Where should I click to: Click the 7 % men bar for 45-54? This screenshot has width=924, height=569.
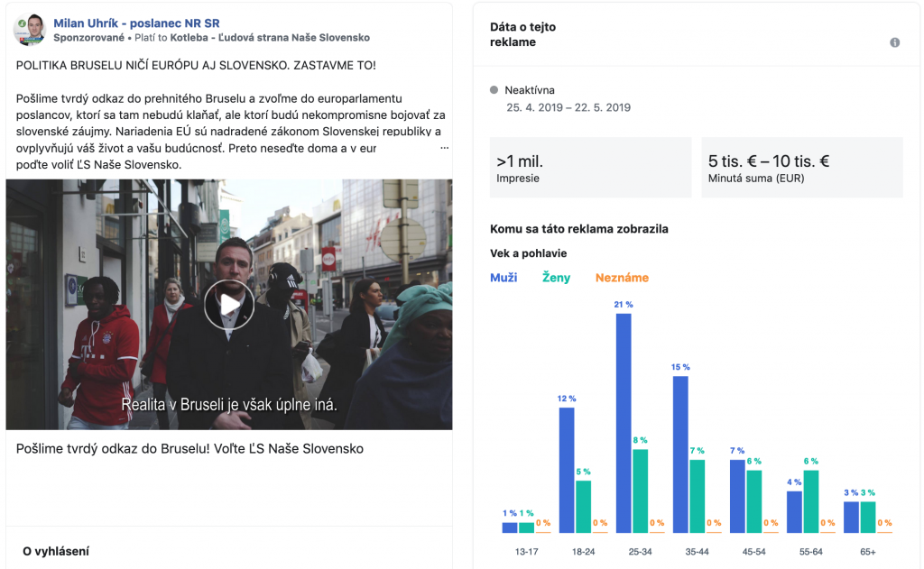point(737,497)
